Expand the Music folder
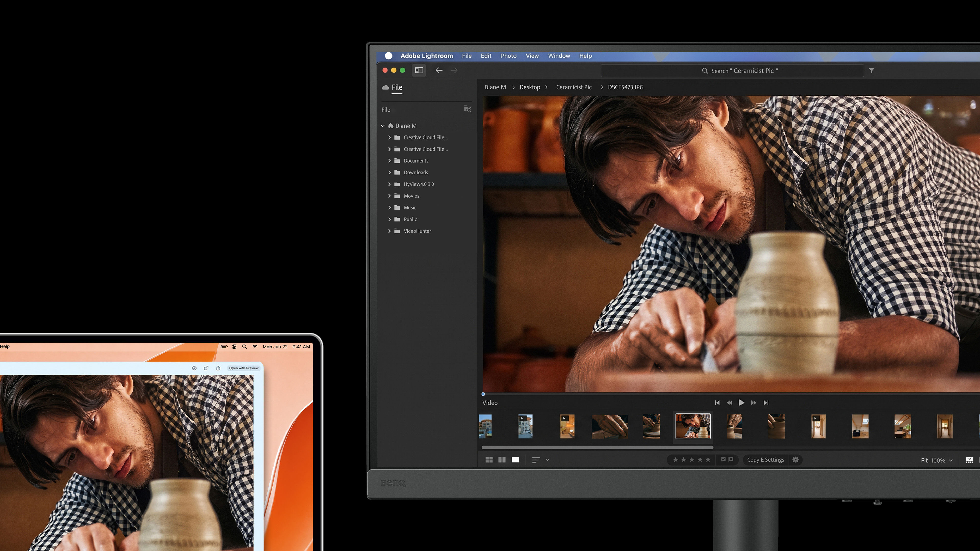This screenshot has width=980, height=551. tap(389, 208)
